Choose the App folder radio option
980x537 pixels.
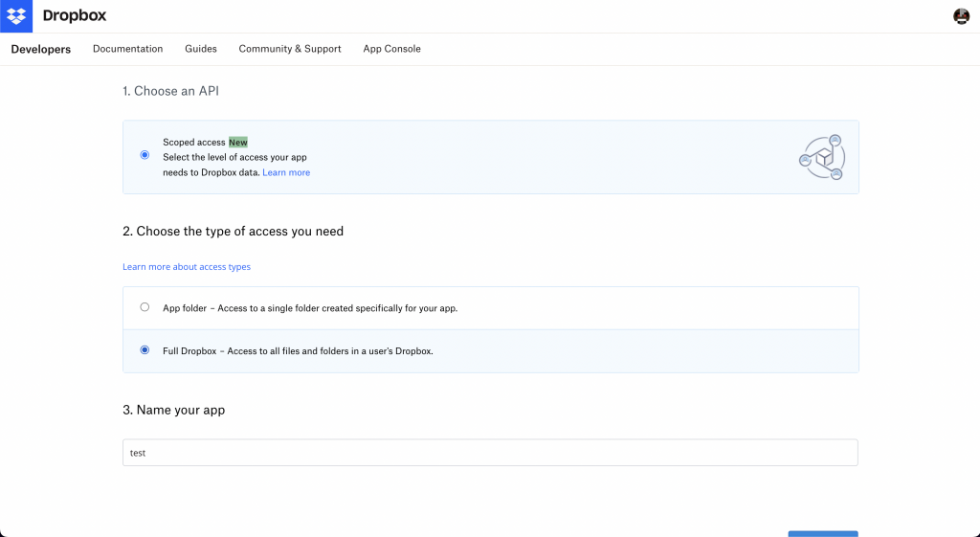(145, 307)
